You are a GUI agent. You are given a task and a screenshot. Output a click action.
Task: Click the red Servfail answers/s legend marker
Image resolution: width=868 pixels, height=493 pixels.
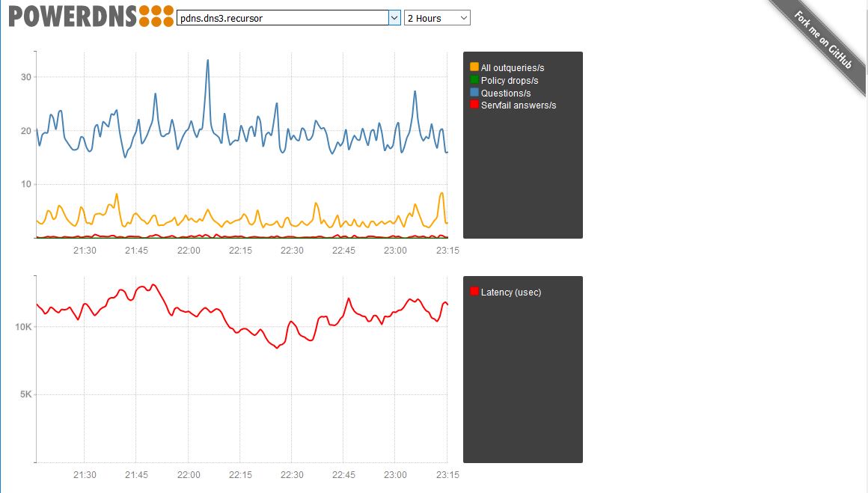coord(474,105)
